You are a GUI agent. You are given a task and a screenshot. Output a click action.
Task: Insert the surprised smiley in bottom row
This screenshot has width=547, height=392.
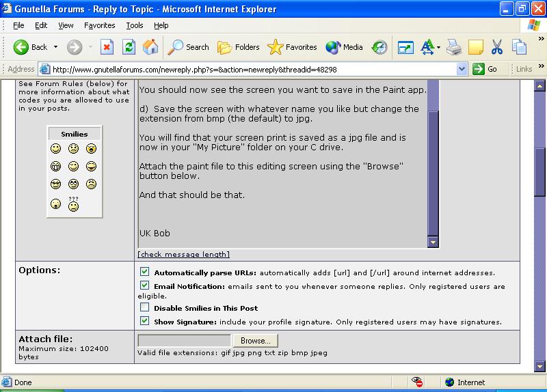coord(55,204)
